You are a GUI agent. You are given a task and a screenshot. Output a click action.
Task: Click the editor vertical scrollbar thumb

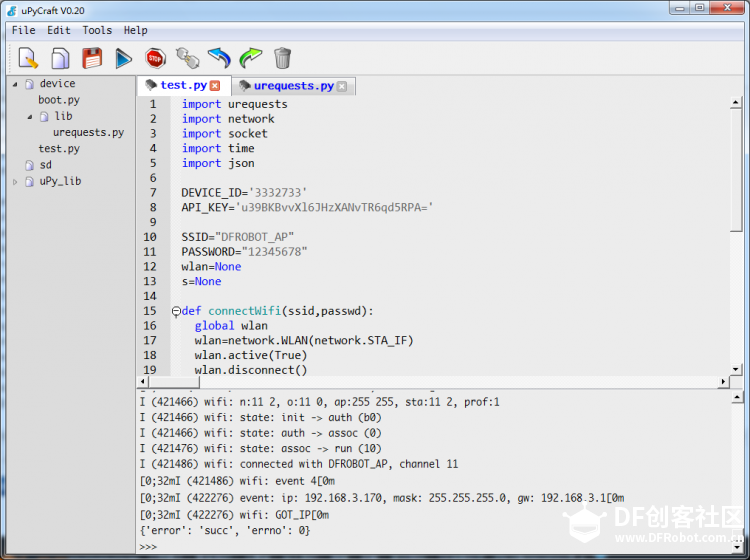pos(736,170)
